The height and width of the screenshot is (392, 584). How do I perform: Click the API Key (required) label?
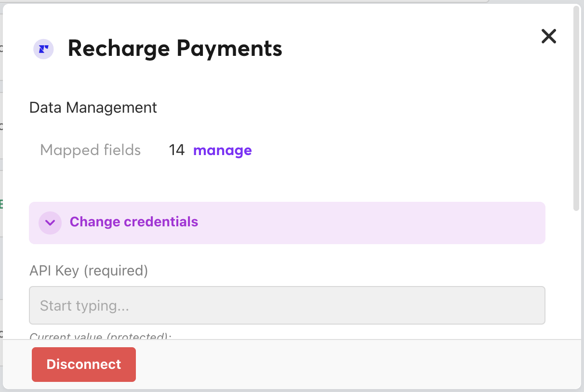(89, 271)
